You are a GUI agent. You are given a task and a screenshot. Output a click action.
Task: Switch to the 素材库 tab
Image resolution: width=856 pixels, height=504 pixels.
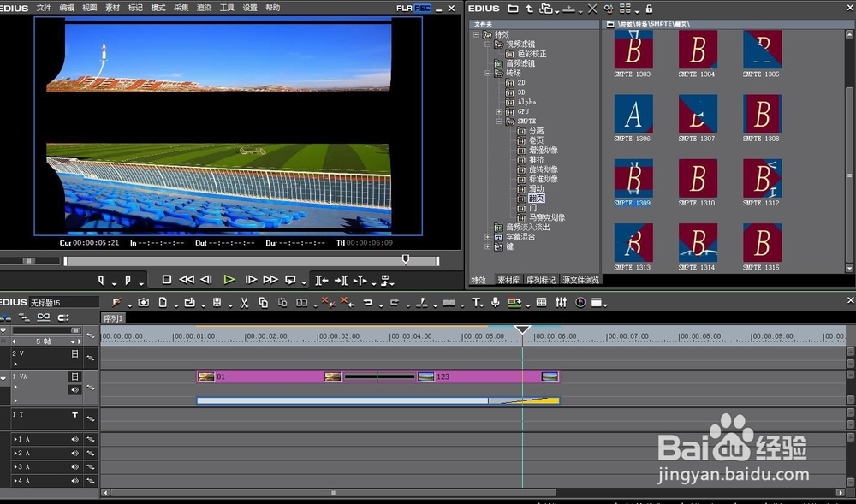pyautogui.click(x=508, y=280)
